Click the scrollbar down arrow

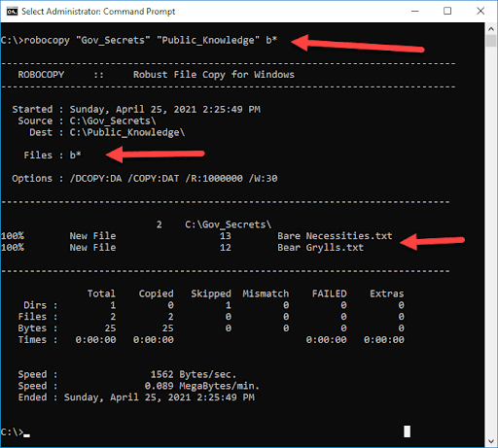point(491,441)
